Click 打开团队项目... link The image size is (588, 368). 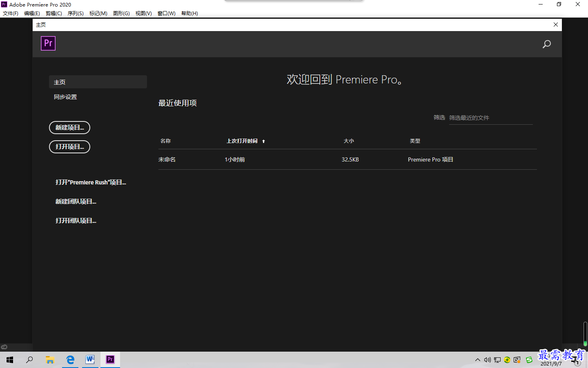point(76,221)
